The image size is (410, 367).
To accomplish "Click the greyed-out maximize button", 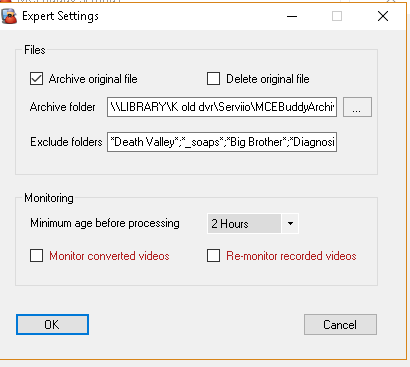I will (x=337, y=16).
